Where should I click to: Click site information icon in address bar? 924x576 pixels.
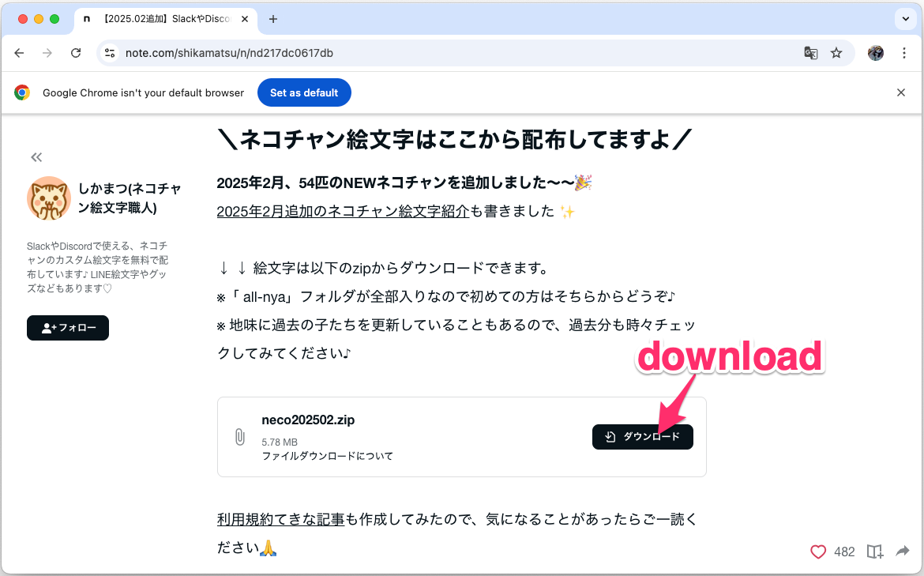[110, 53]
